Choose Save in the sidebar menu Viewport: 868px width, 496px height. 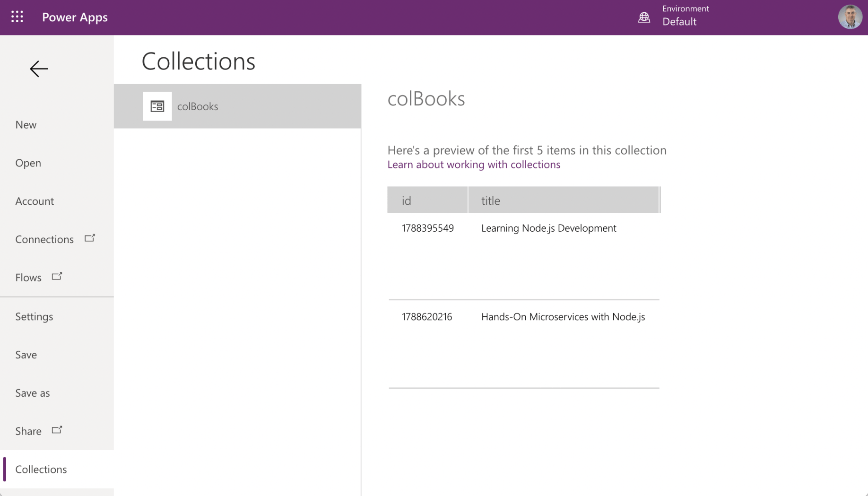click(x=26, y=355)
